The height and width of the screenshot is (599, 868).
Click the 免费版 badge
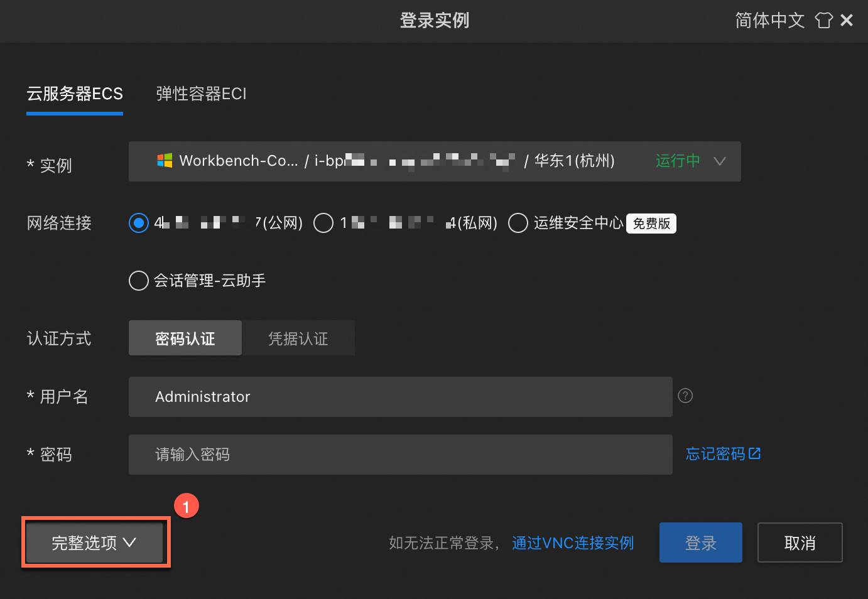pos(651,224)
